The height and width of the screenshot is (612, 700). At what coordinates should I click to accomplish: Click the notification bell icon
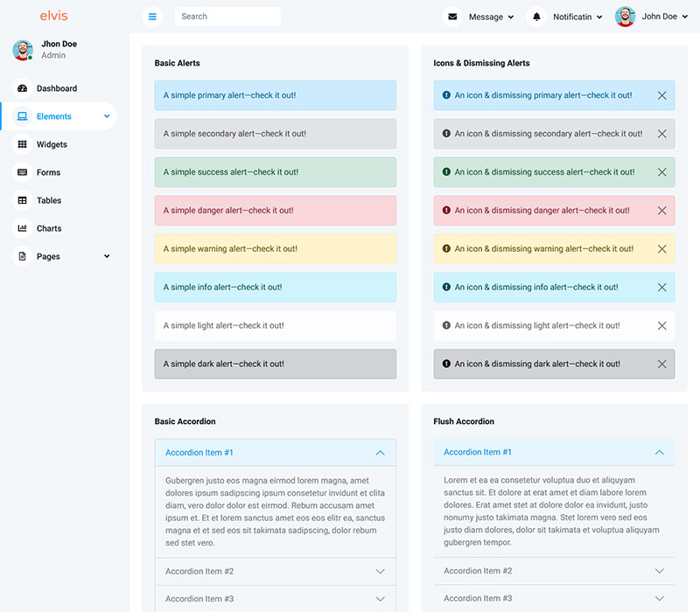tap(536, 17)
